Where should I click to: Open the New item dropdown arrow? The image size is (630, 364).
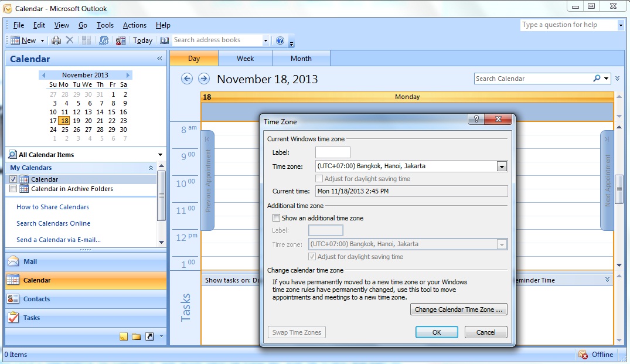[x=42, y=40]
